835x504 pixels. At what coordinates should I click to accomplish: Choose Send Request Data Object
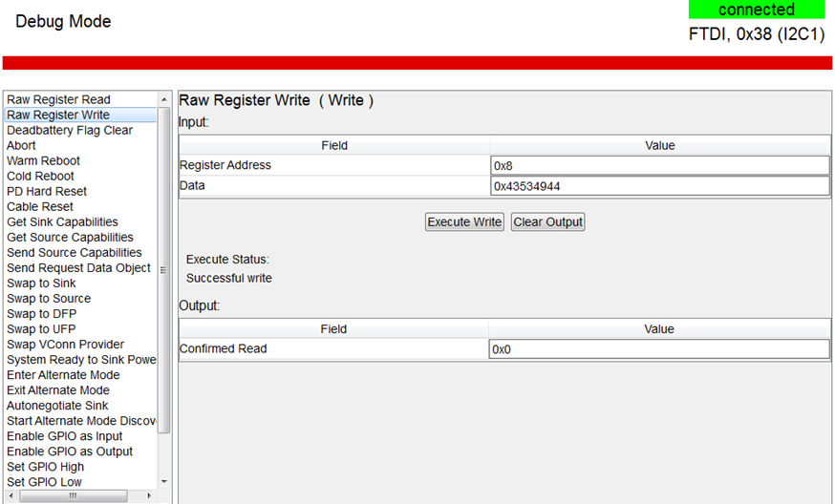(80, 268)
